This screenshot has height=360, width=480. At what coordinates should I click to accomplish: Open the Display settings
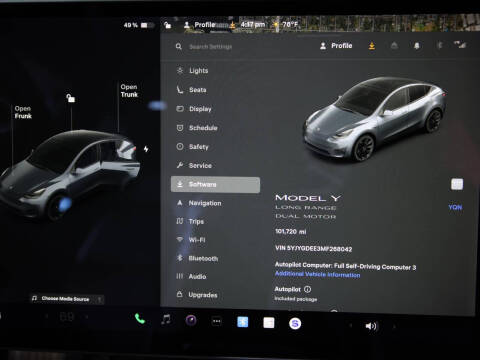(x=194, y=109)
